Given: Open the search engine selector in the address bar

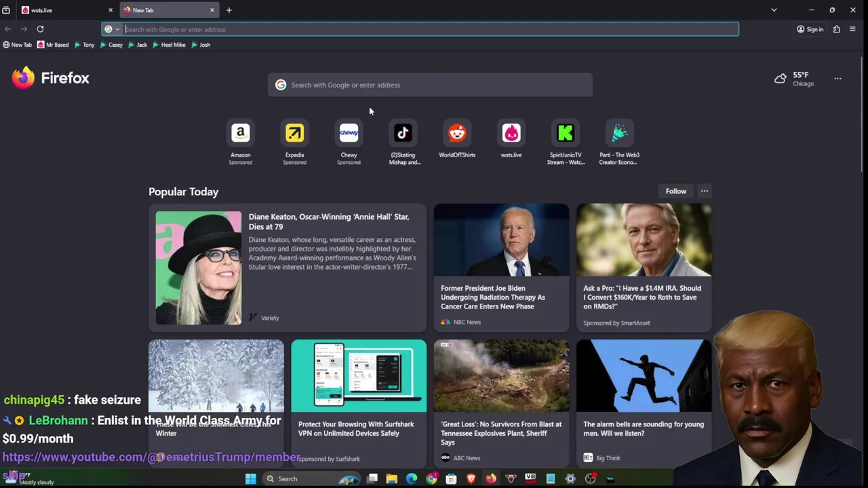Looking at the screenshot, I should pos(112,29).
